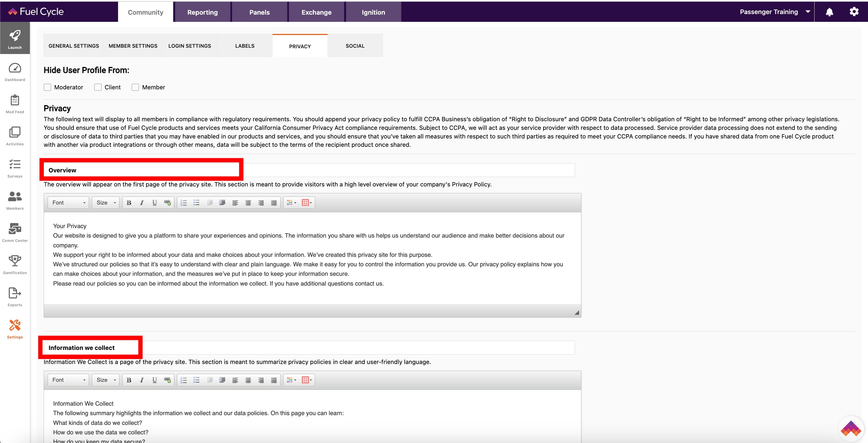Open Size dropdown in Information we collect editor
The image size is (868, 443).
tap(106, 380)
